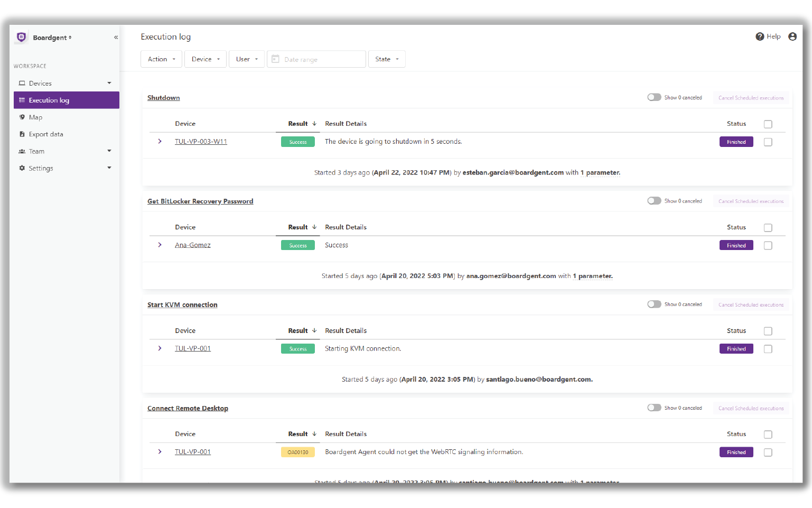Select Execution log in the sidebar

(x=66, y=100)
